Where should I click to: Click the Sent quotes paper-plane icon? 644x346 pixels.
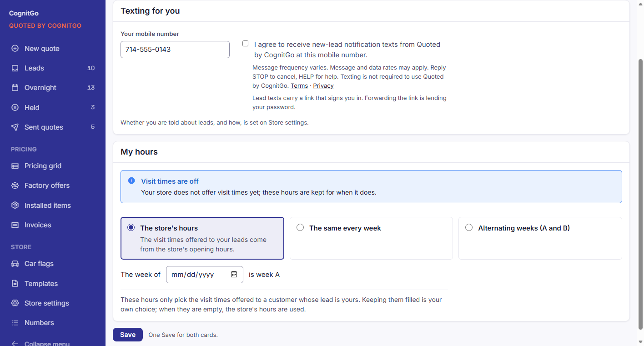[15, 127]
